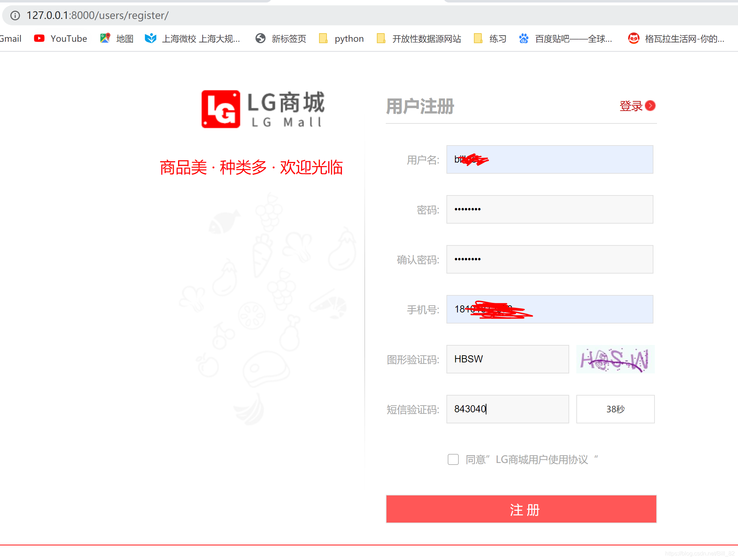Click the address bar URL
738x560 pixels.
pos(97,15)
